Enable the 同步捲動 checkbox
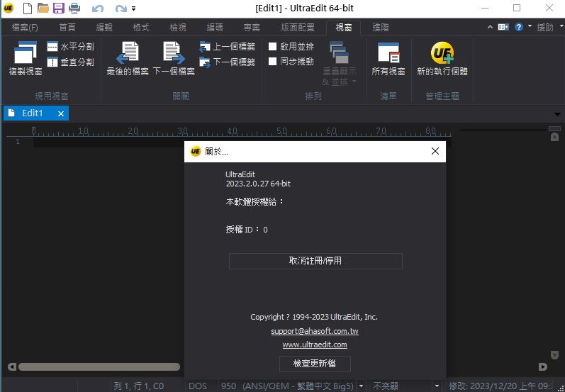Viewport: 565px width, 392px height. click(x=273, y=62)
